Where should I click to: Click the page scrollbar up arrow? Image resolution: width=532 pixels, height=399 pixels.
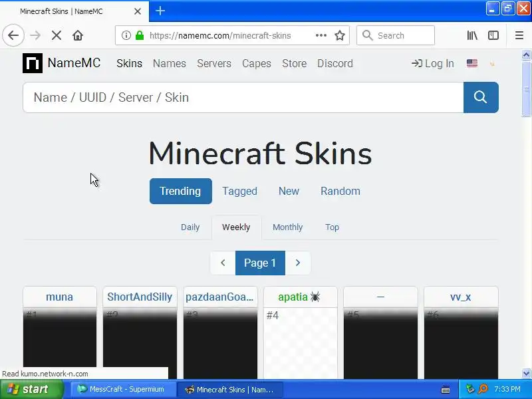526,55
